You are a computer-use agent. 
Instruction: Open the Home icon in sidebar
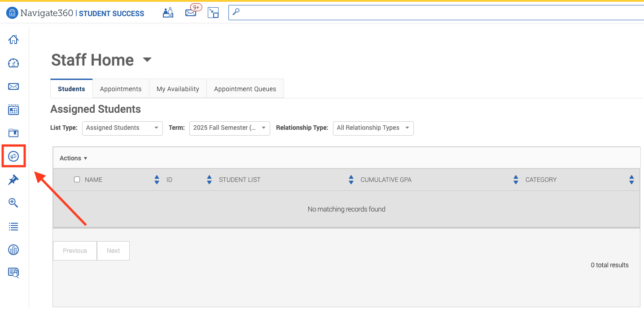pos(13,40)
